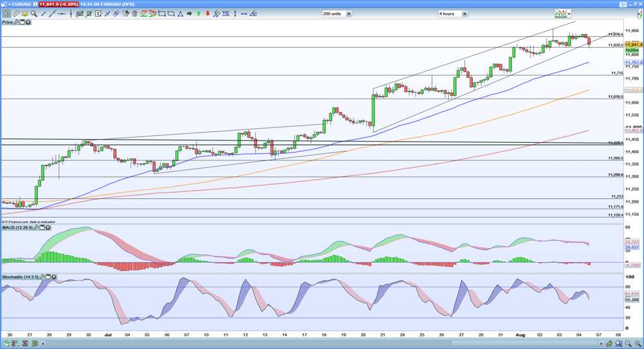Click the horizontal chart scrollbar thumb
This screenshot has height=349, width=644.
coord(524,343)
